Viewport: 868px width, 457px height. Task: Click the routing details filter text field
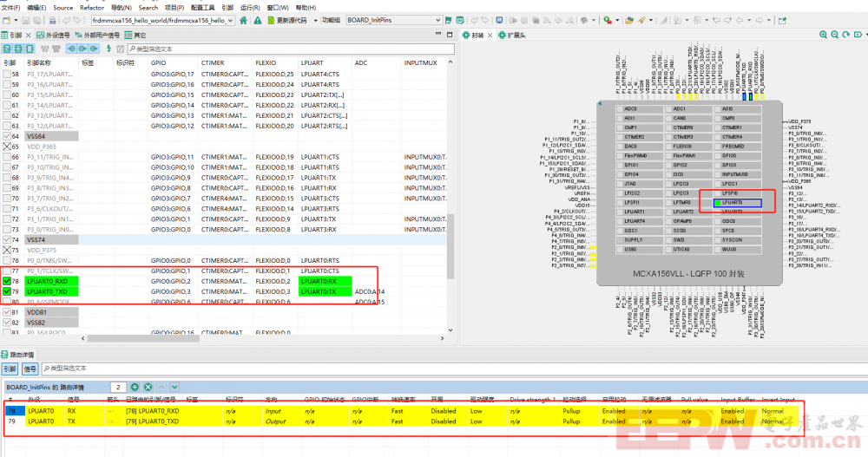point(454,369)
